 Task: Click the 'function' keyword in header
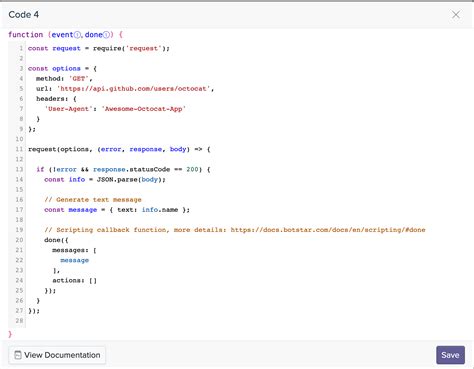pos(26,35)
